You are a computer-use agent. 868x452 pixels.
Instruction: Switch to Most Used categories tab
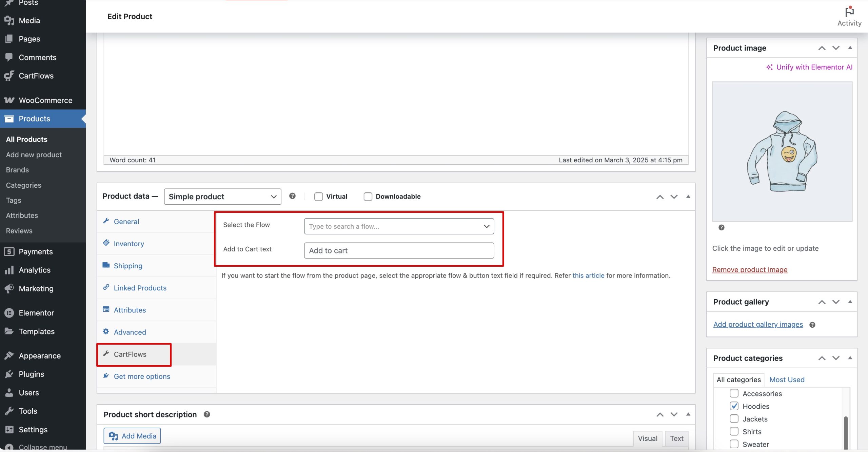[x=787, y=379]
